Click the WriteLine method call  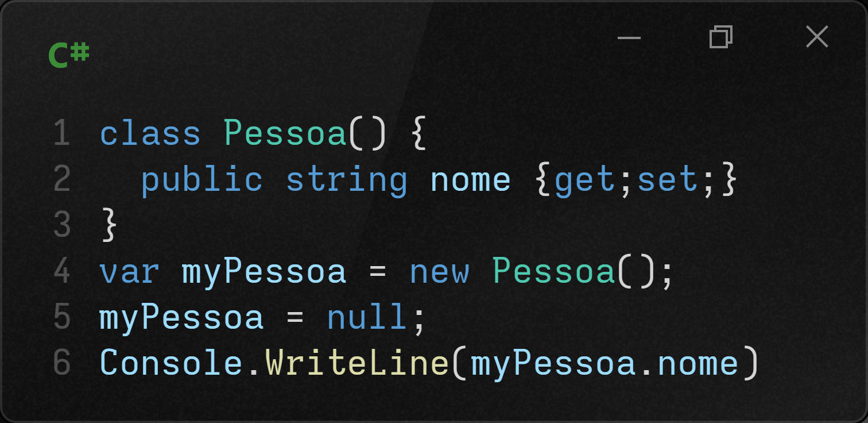(x=357, y=363)
